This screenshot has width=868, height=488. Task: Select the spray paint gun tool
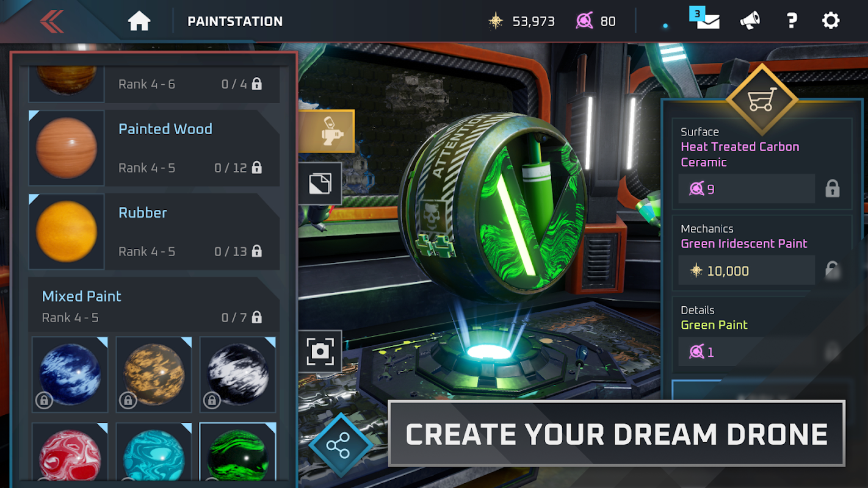click(327, 131)
